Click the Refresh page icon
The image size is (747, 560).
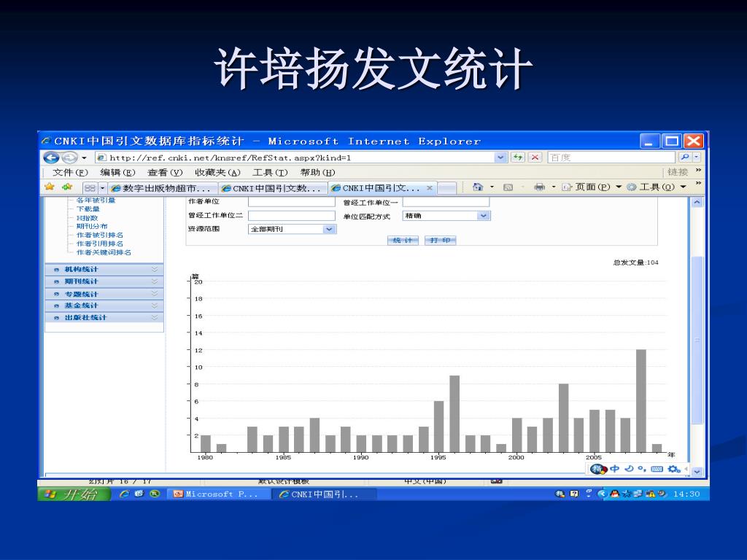click(x=518, y=157)
